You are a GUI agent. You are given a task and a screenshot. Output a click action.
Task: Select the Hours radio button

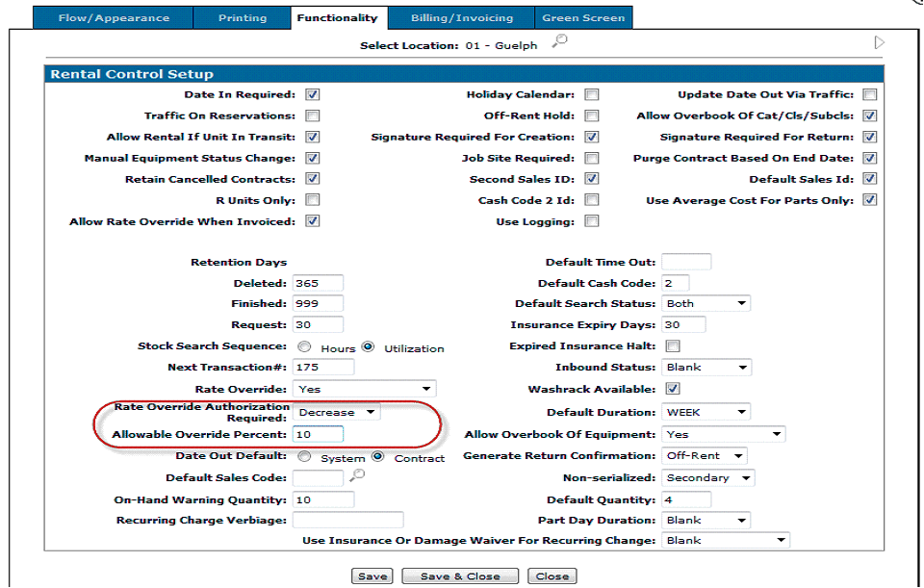[x=305, y=347]
